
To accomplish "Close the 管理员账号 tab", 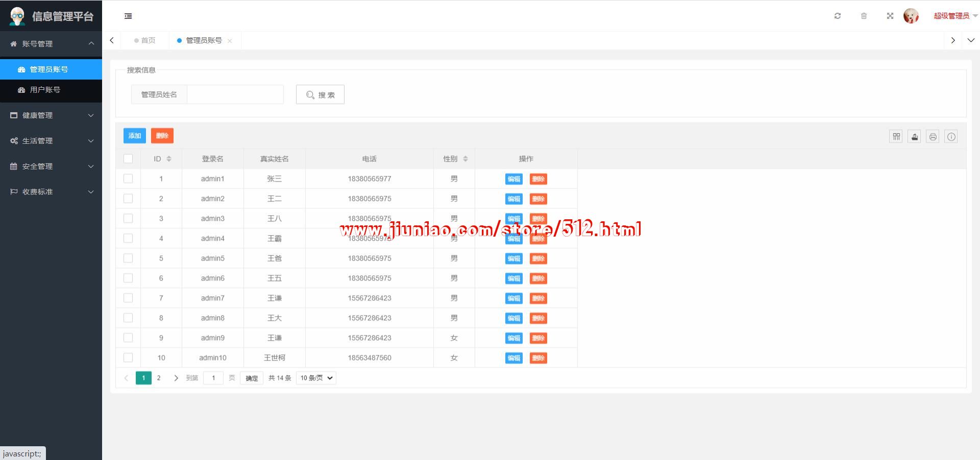I will pos(230,41).
